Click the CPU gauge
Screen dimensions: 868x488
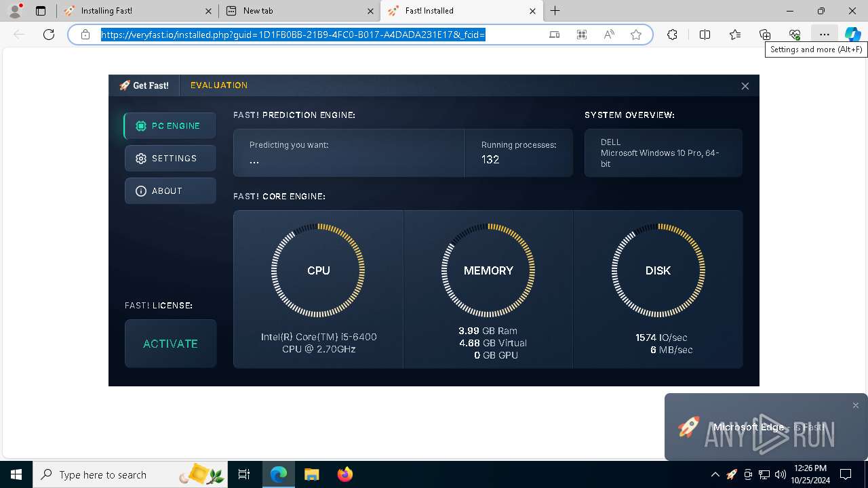[318, 270]
